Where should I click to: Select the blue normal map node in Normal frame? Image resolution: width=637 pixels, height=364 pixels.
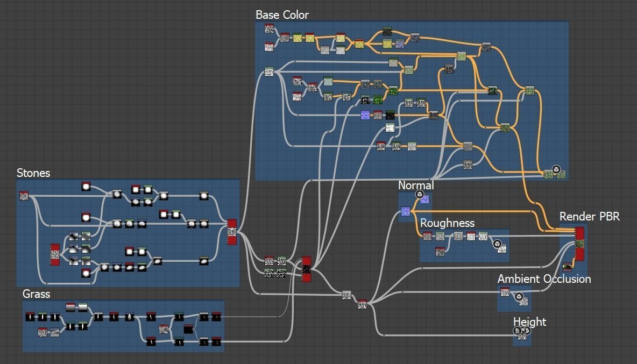pos(406,211)
